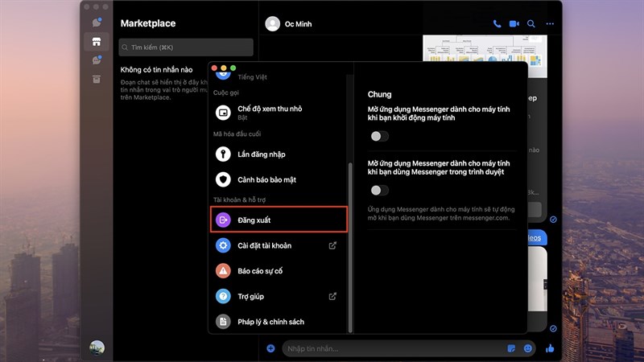Select Báo cáo sự cố
Screen dimensions: 644x362
point(279,271)
